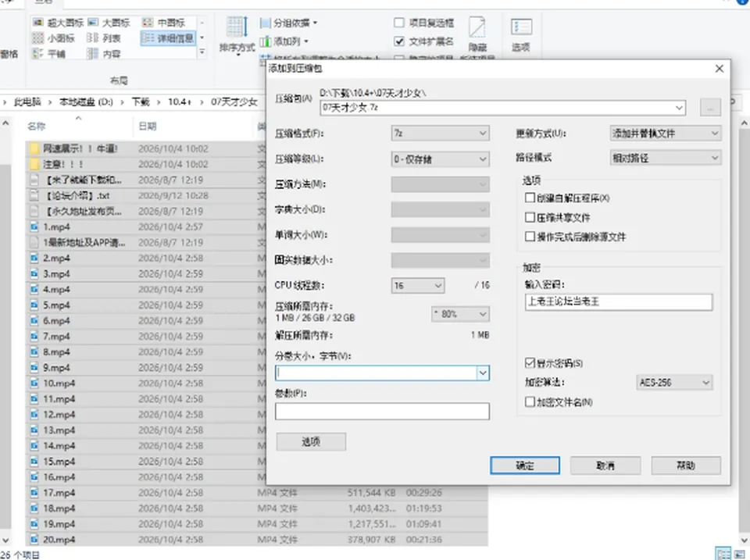Select the 1.mp4 video file icon
Screen dimensions: 750x560
click(x=34, y=226)
